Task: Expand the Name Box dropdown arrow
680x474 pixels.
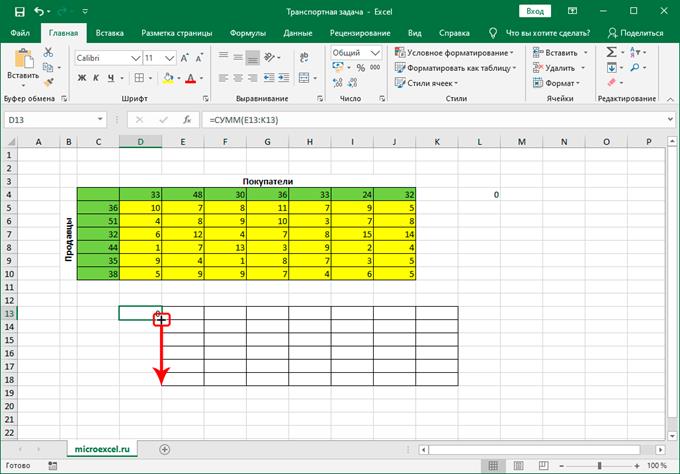Action: coord(100,119)
